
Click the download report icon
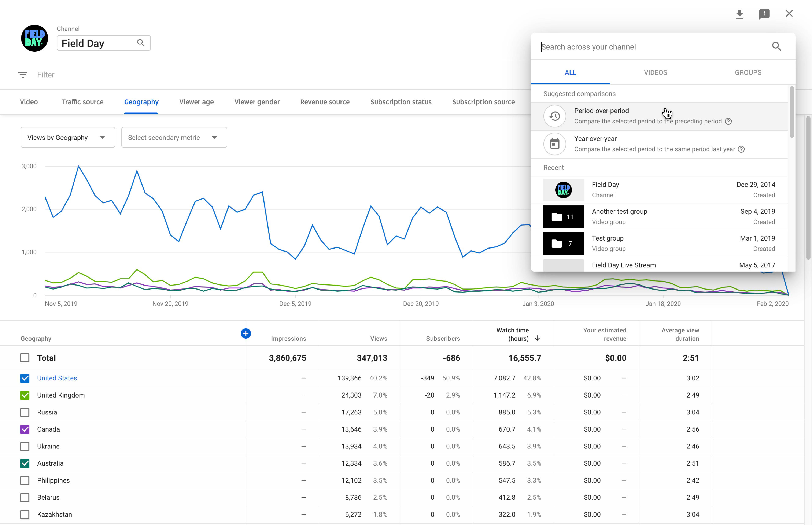coord(739,14)
